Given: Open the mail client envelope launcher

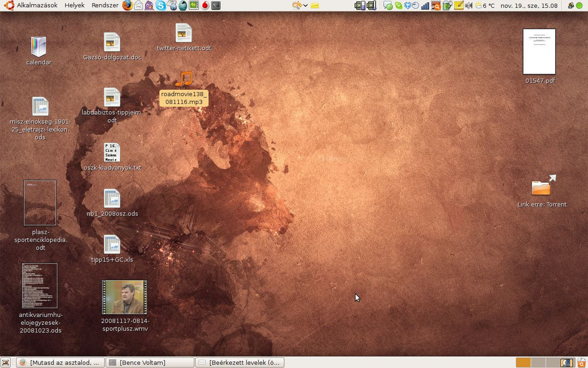Looking at the screenshot, I should pos(138,6).
